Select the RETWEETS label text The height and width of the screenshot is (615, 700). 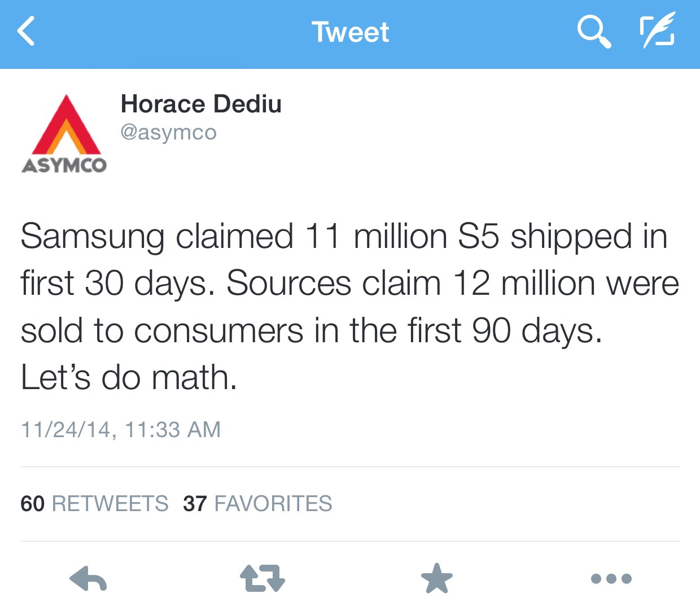click(x=110, y=503)
